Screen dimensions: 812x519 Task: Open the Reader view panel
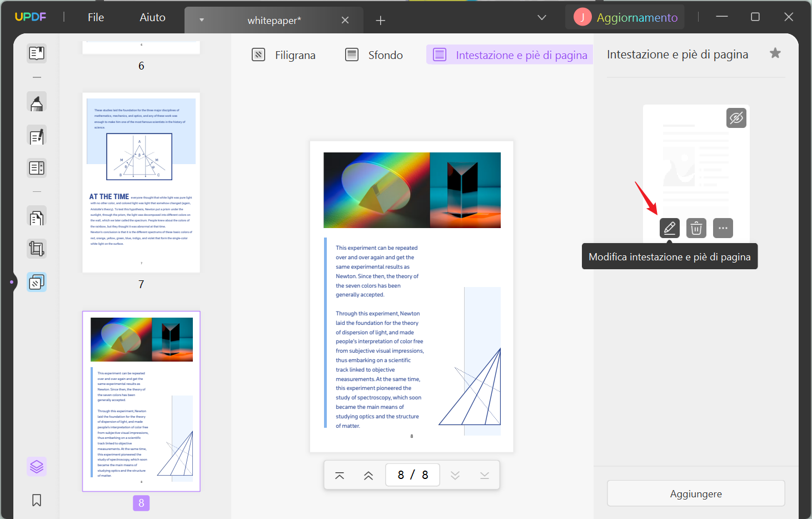point(36,53)
